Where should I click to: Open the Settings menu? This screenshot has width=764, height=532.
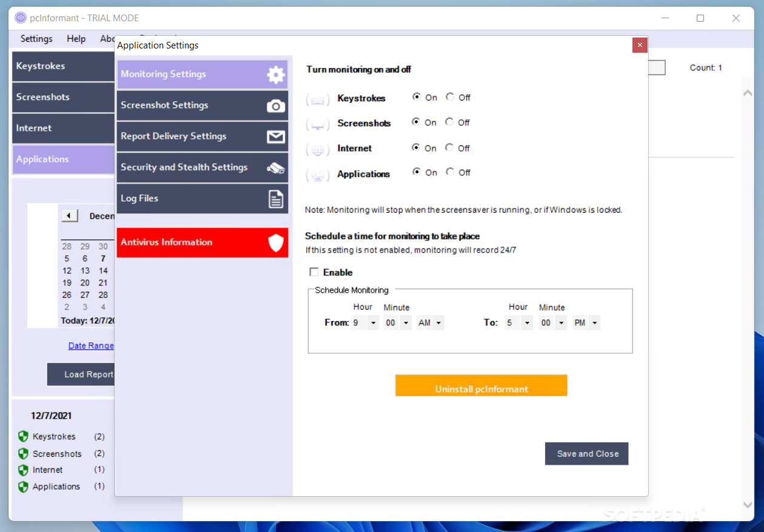click(x=36, y=39)
